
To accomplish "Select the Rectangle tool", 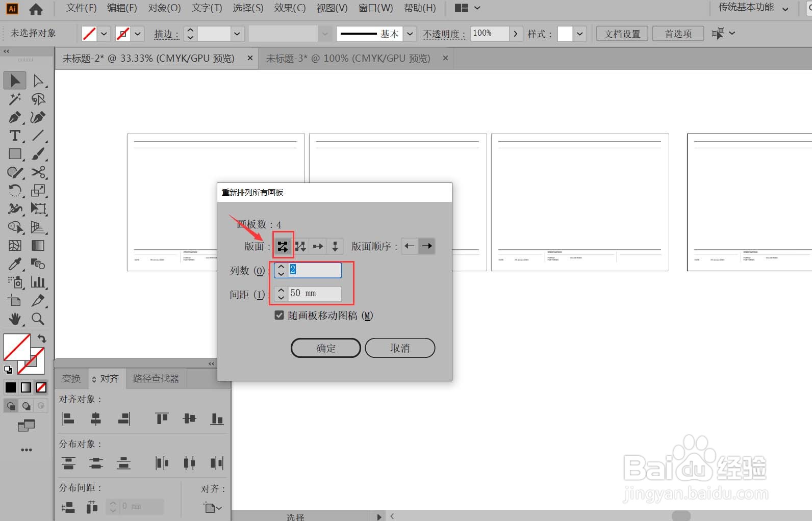I will [x=15, y=154].
